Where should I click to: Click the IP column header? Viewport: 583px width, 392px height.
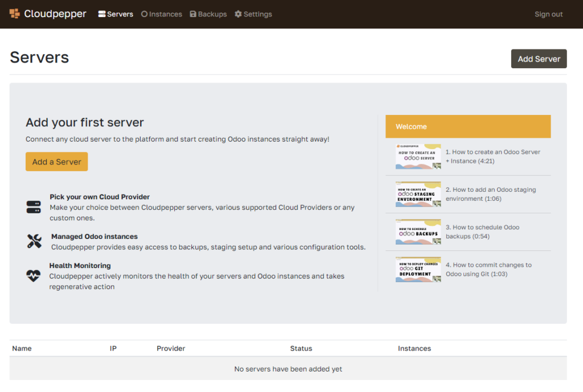coord(113,348)
